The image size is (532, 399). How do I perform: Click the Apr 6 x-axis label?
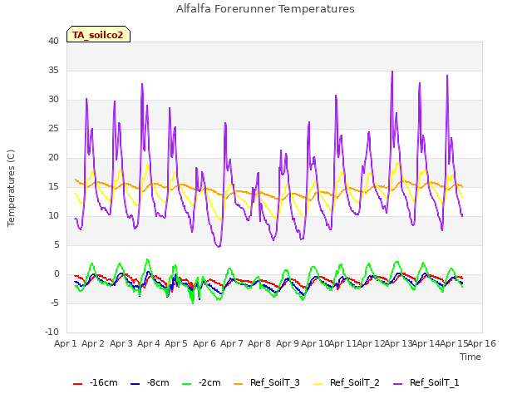(204, 343)
